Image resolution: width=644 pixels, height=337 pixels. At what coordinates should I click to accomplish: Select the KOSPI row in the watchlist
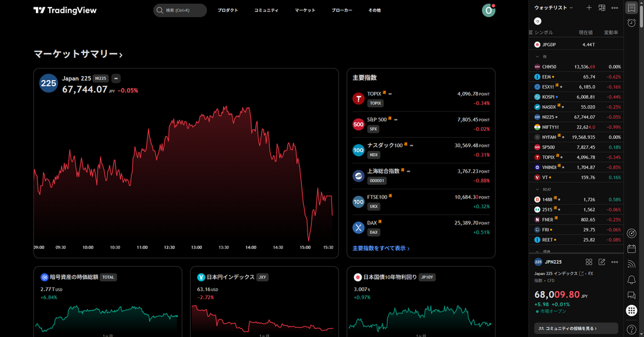pos(576,97)
